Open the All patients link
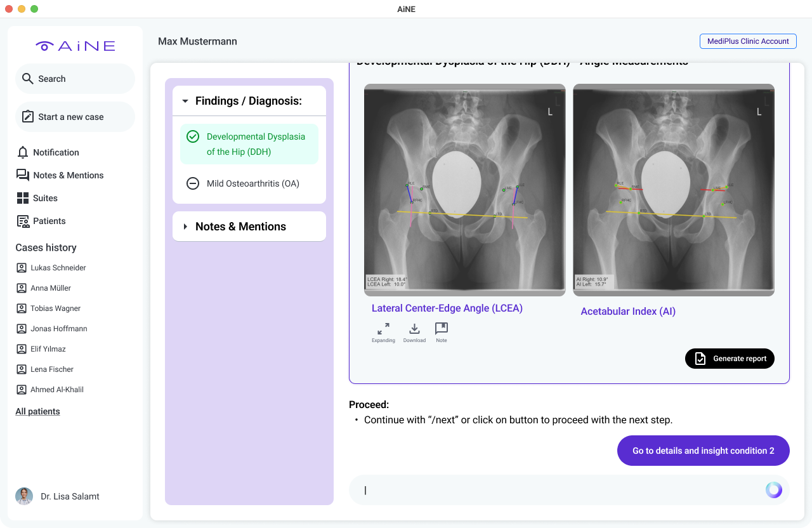 pyautogui.click(x=37, y=411)
